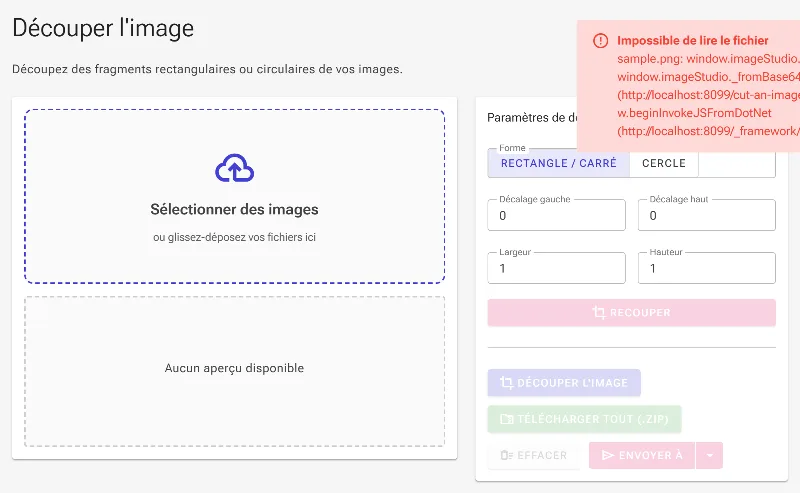Screen dimensions: 800x493
Task: Click the cloud upload icon
Action: (234, 168)
